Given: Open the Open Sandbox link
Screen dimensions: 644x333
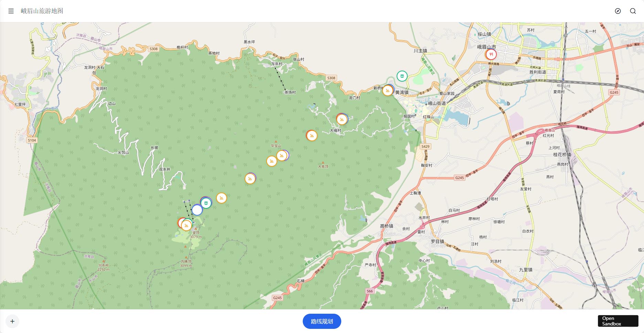Looking at the screenshot, I should (x=618, y=321).
